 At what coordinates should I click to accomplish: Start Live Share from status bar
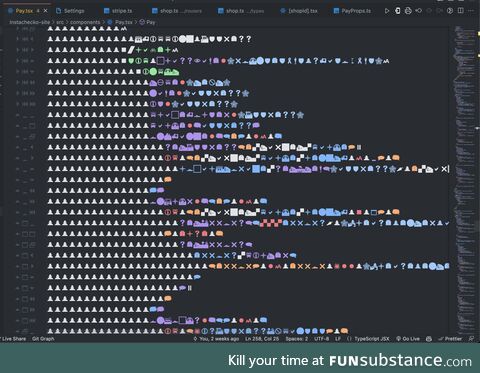click(x=13, y=339)
